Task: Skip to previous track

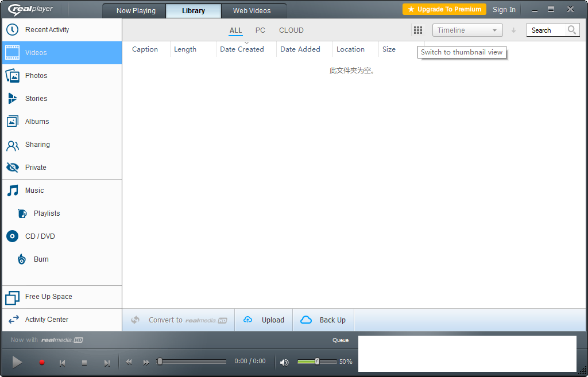Action: tap(62, 363)
